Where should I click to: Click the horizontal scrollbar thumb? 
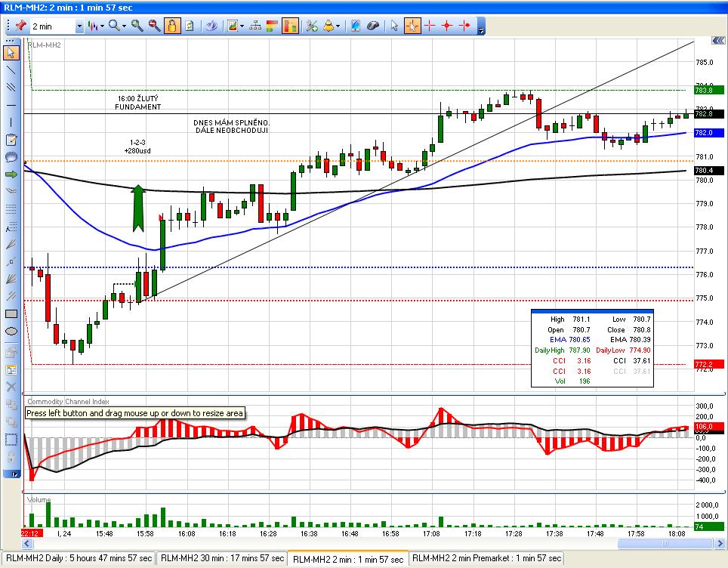(665, 543)
